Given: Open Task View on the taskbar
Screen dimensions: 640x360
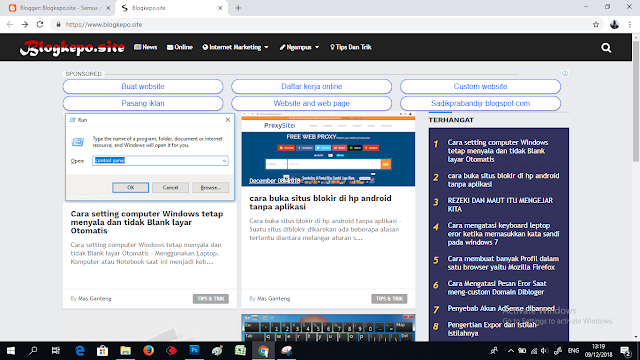Looking at the screenshot, I should 56,351.
